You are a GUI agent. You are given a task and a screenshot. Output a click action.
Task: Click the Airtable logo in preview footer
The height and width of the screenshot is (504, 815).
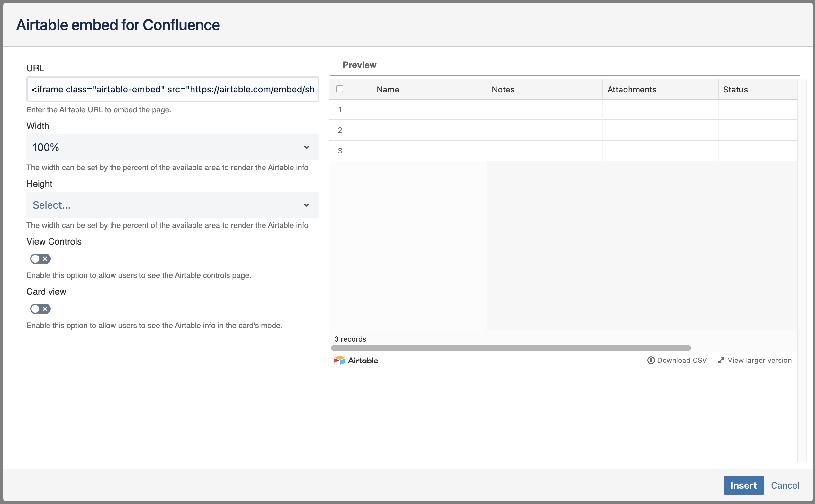click(356, 360)
